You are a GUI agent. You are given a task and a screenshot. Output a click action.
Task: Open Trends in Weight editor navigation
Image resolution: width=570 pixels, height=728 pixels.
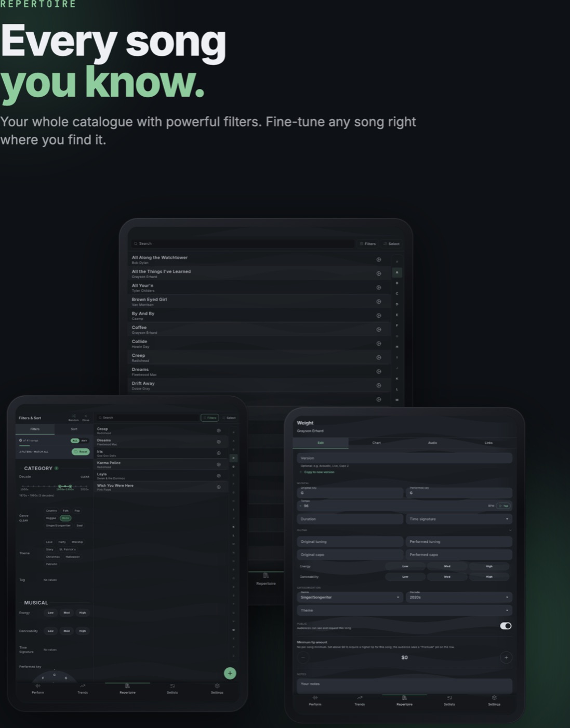pyautogui.click(x=360, y=701)
